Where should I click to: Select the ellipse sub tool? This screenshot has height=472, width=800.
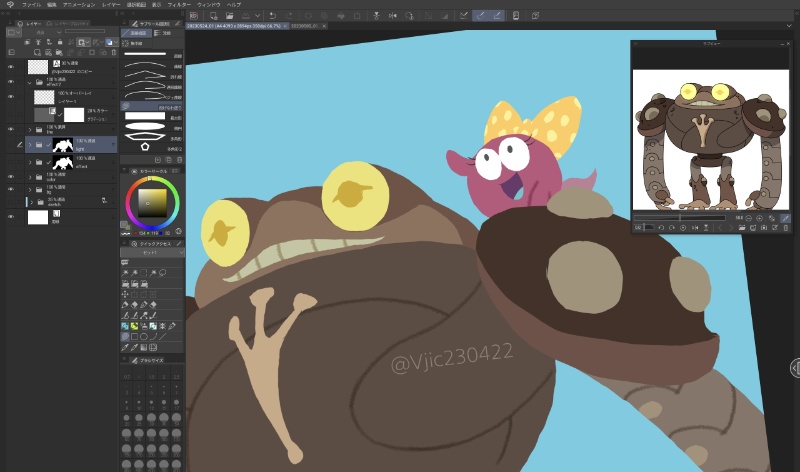click(x=152, y=127)
